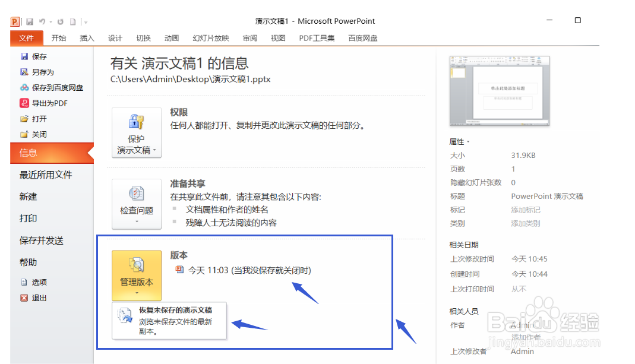Click the Undo icon in quick access toolbar
Viewport: 635px width, 364px height.
[x=42, y=22]
